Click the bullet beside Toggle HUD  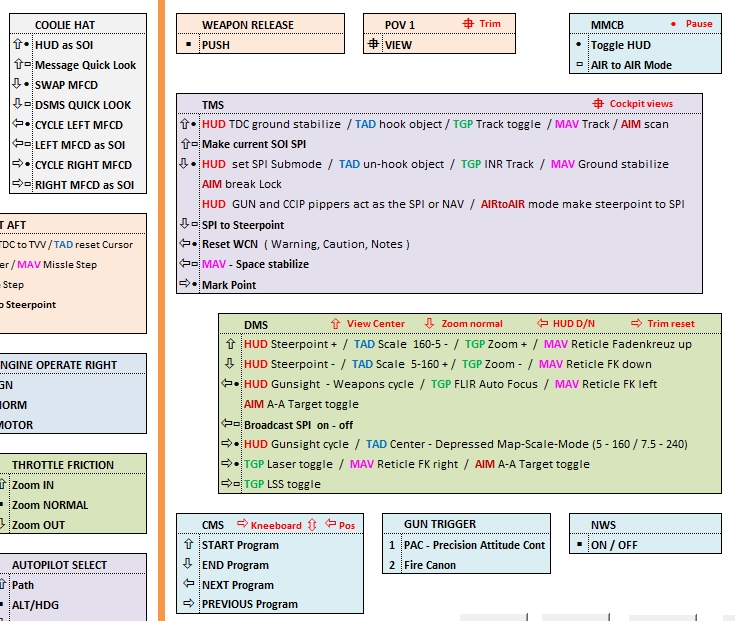[x=578, y=44]
